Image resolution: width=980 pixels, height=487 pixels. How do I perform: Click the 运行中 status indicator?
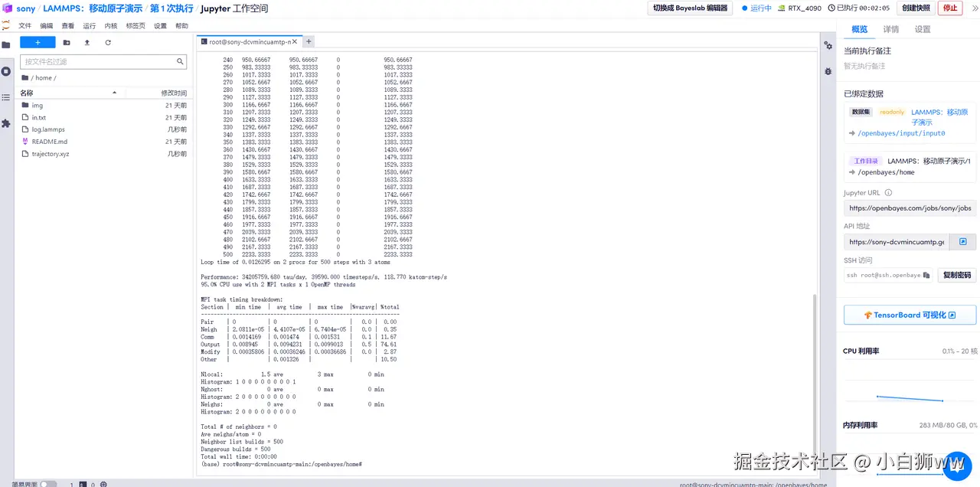click(x=756, y=8)
